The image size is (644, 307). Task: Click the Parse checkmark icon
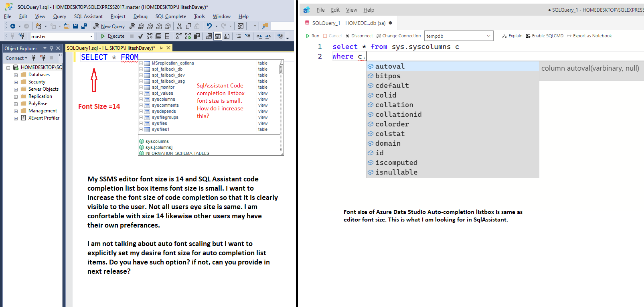(x=141, y=36)
